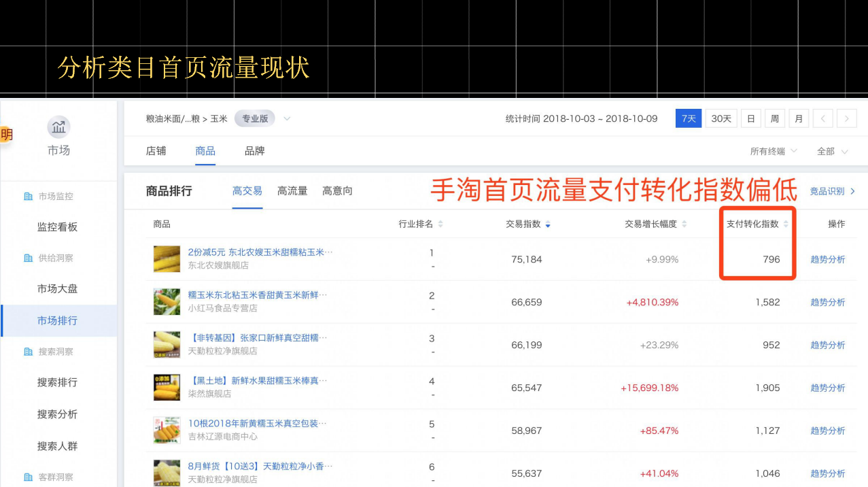Sort by 行业排名 sort arrows

[x=440, y=224]
